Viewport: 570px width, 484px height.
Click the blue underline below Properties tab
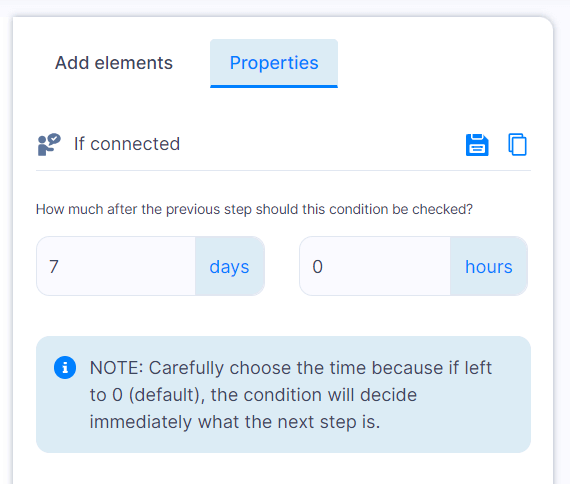[274, 86]
